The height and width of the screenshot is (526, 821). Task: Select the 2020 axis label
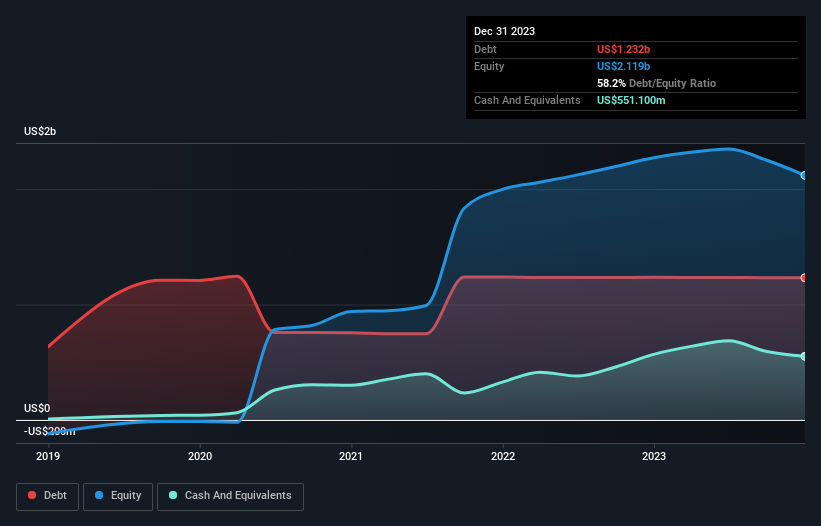200,456
